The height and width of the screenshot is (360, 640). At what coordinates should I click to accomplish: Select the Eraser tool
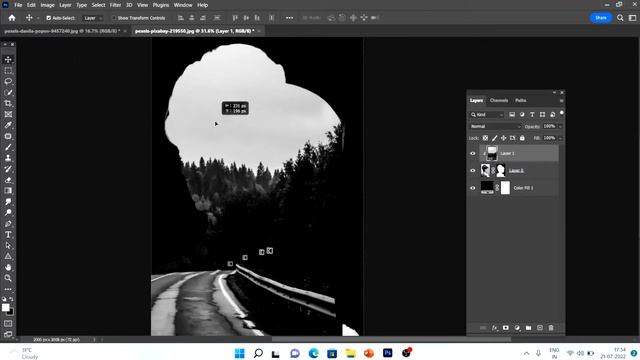[8, 180]
